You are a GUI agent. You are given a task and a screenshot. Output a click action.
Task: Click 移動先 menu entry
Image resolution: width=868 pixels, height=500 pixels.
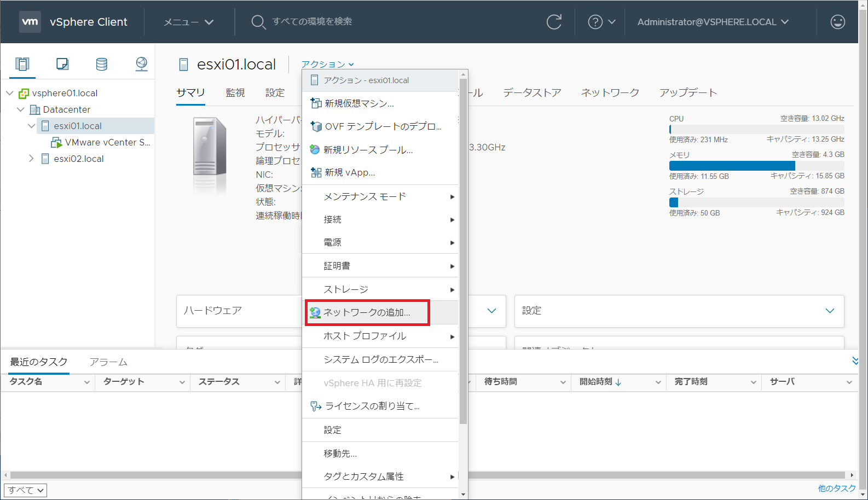[380, 454]
